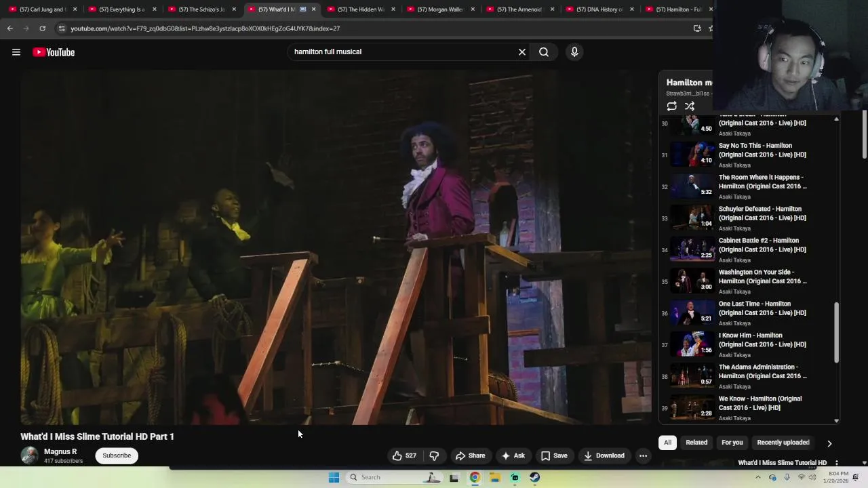Screen dimensions: 868x488
Task: Select the All filter chip
Action: 667,443
